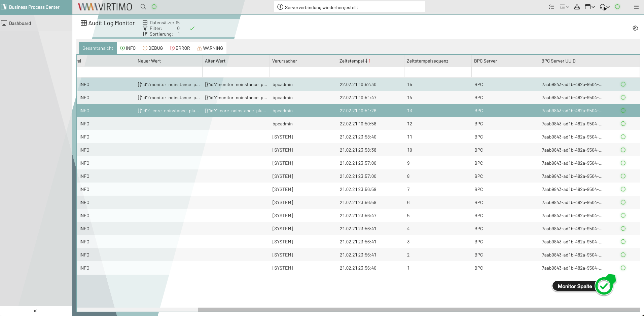Open the Audit Log Monitor settings gear
The image size is (644, 316).
pyautogui.click(x=635, y=28)
